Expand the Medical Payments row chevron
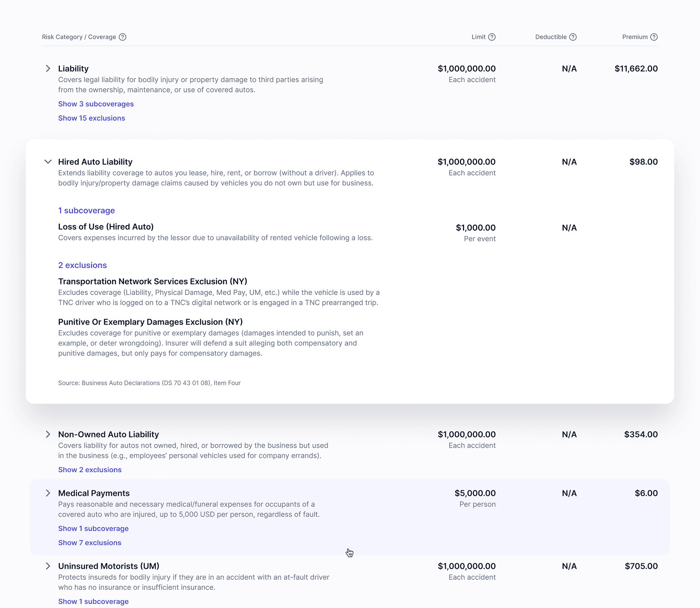Image resolution: width=700 pixels, height=608 pixels. coord(48,493)
